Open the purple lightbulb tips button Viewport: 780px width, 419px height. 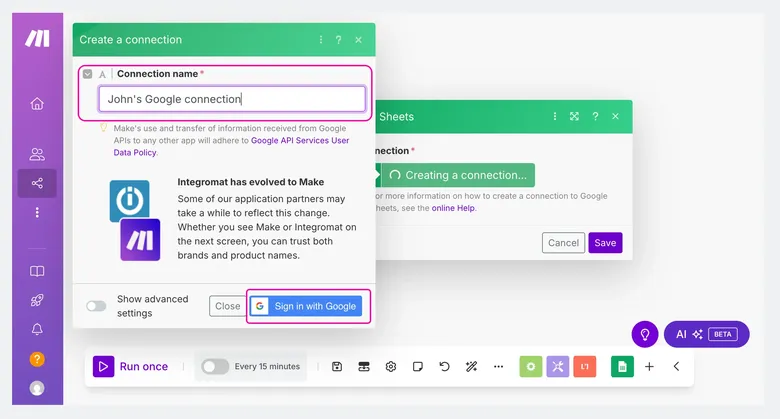pyautogui.click(x=645, y=334)
